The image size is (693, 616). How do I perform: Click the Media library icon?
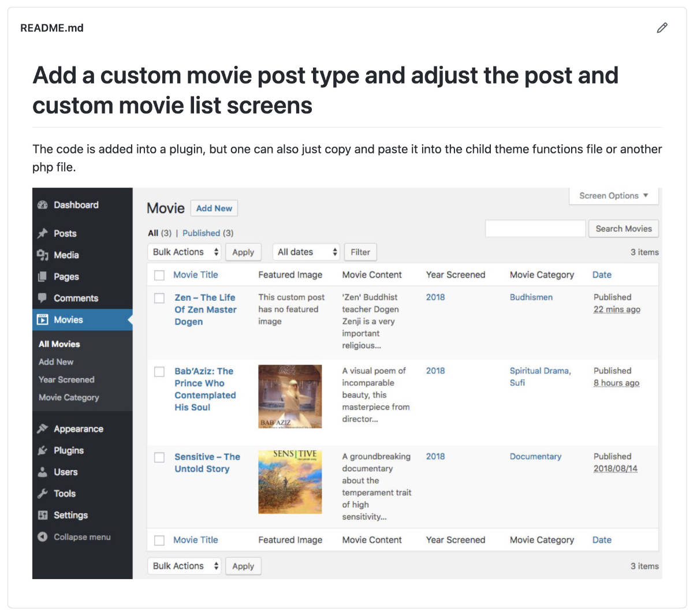[x=43, y=255]
